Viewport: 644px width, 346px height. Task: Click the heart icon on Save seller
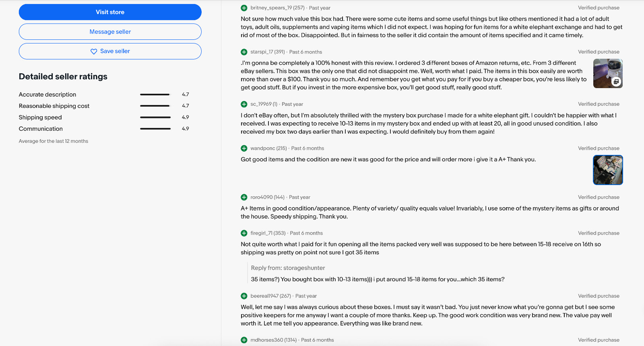pos(94,51)
